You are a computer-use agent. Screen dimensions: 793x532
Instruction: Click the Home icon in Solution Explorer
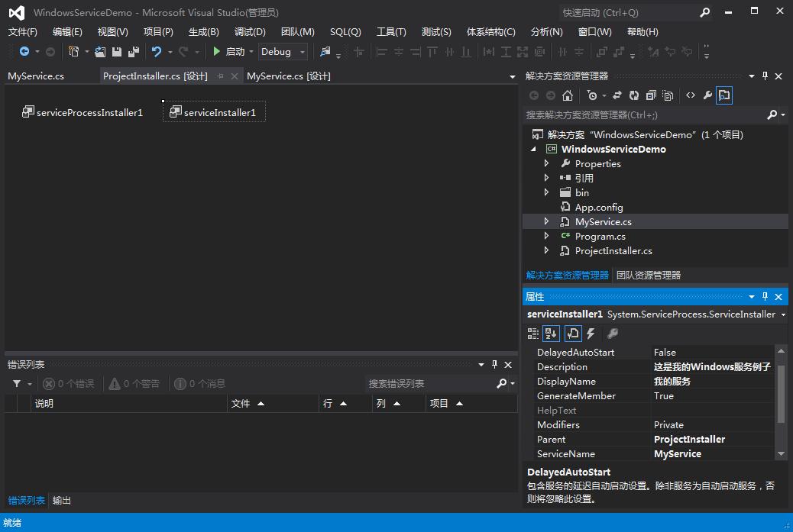[x=567, y=95]
